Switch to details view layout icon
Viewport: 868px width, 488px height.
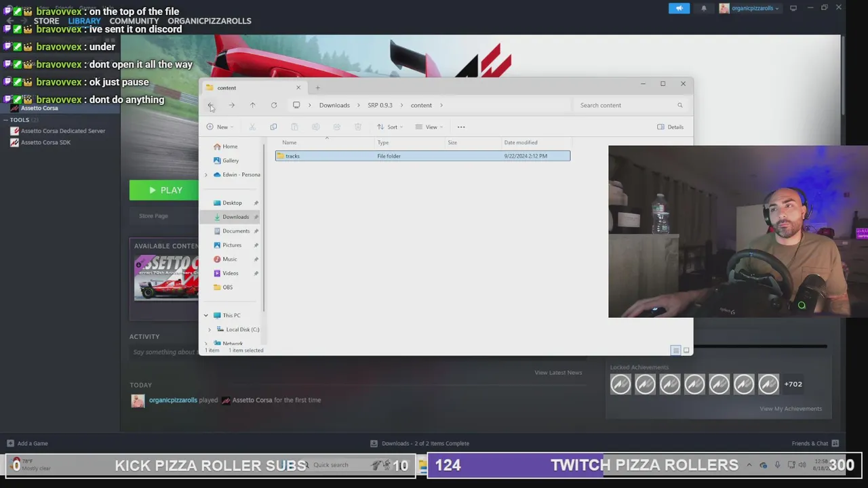pyautogui.click(x=675, y=350)
